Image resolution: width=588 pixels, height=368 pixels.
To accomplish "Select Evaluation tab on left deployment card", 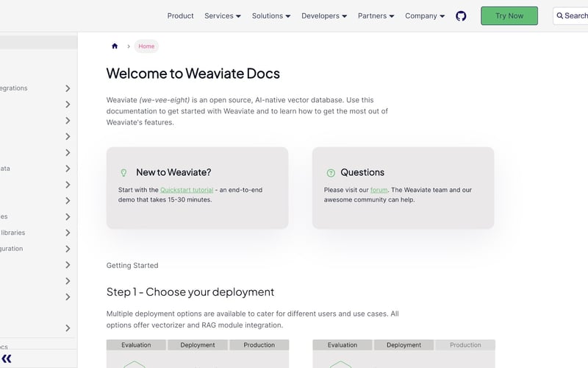I will [136, 344].
